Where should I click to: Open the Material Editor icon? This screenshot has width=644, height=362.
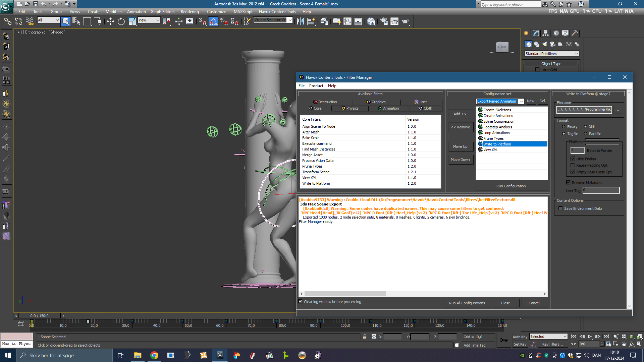(371, 21)
